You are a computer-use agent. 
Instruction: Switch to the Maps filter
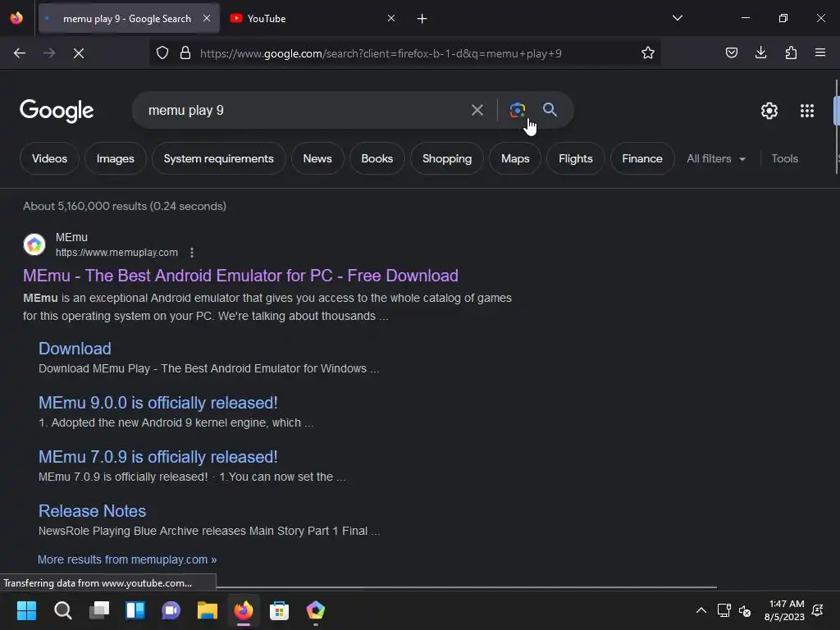tap(515, 158)
